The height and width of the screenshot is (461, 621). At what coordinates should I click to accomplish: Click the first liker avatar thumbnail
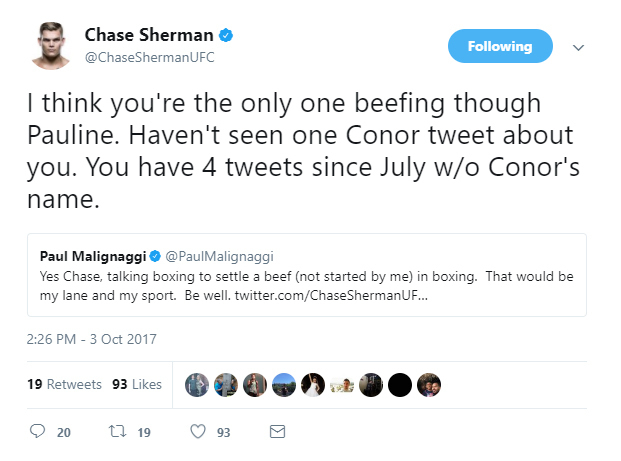point(198,385)
